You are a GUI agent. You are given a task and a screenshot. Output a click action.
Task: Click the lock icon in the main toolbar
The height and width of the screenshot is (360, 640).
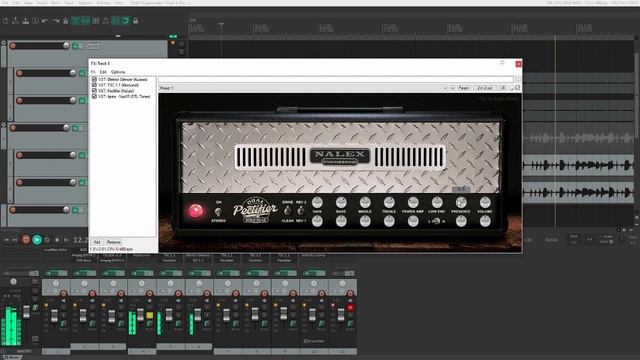click(136, 20)
